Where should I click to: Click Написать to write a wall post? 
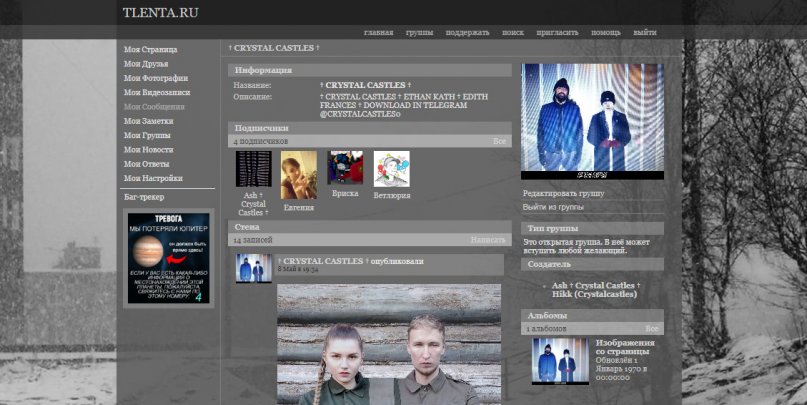(x=488, y=240)
